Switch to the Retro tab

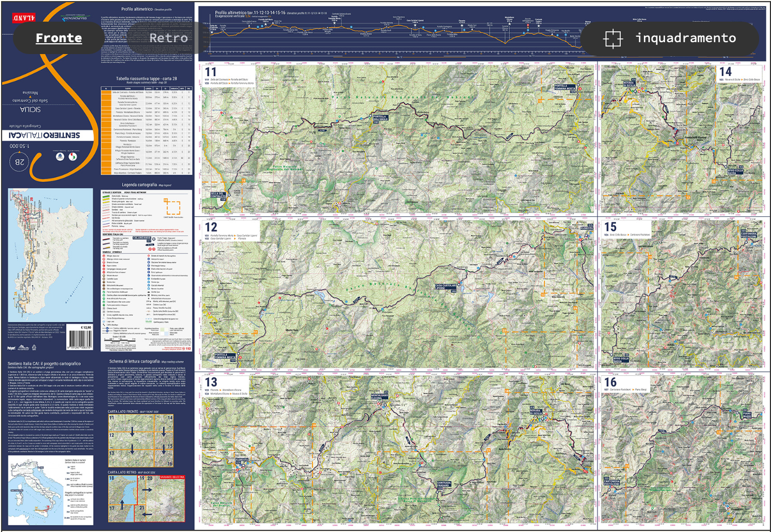pos(169,38)
